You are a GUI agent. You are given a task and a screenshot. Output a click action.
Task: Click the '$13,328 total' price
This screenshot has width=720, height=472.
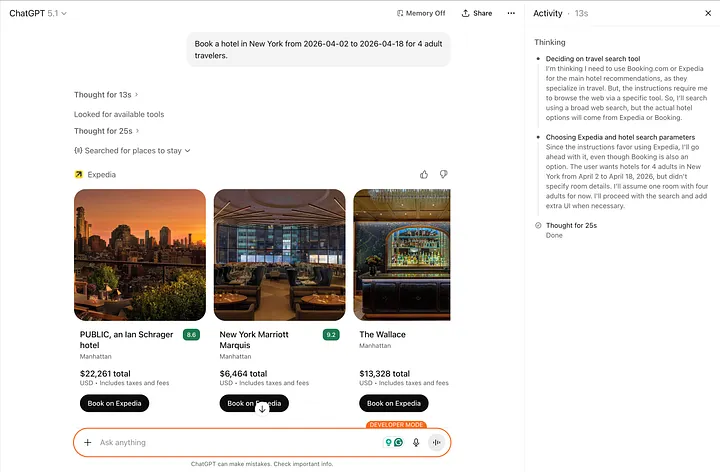[x=385, y=374]
